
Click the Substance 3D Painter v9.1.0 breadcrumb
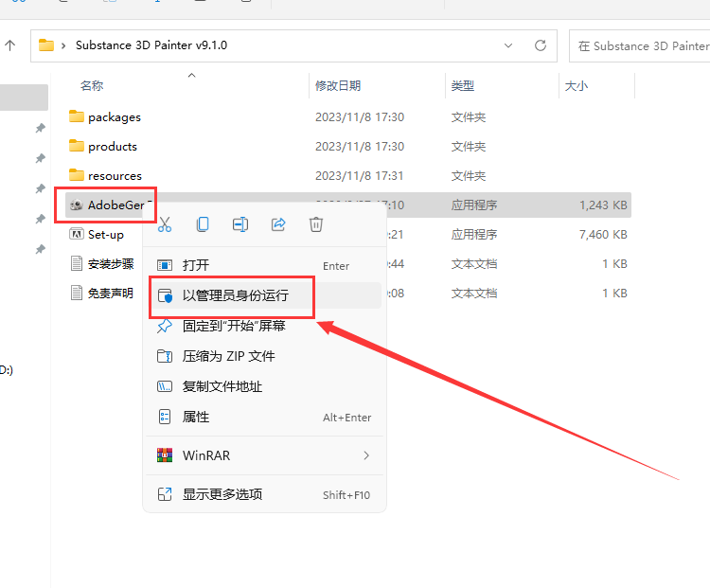click(x=151, y=45)
